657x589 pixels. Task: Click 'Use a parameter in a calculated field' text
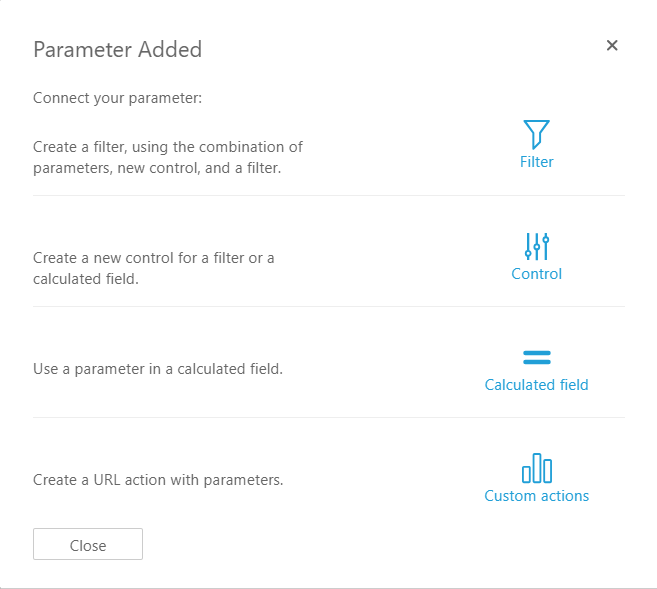(x=158, y=369)
